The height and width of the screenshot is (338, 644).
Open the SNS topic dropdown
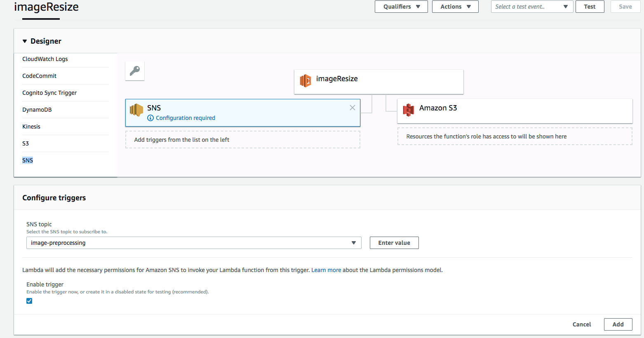pos(194,243)
